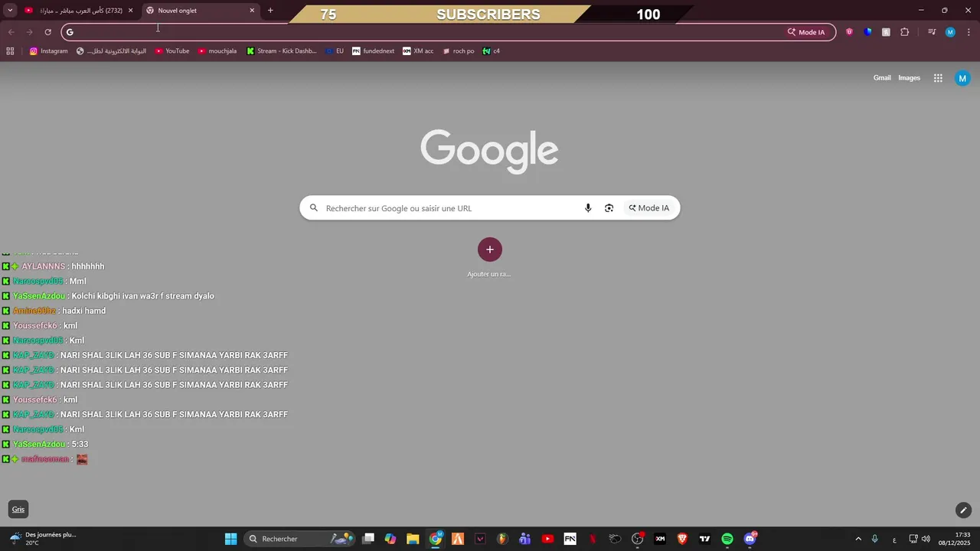980x551 pixels.
Task: Open the Stream - Kick Dashboard bookmark
Action: pyautogui.click(x=282, y=51)
